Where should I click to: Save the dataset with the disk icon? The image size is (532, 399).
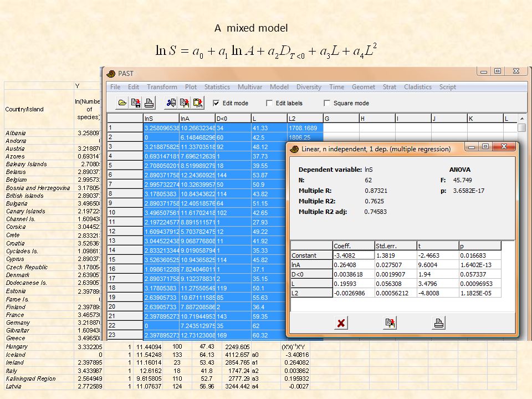coord(136,103)
